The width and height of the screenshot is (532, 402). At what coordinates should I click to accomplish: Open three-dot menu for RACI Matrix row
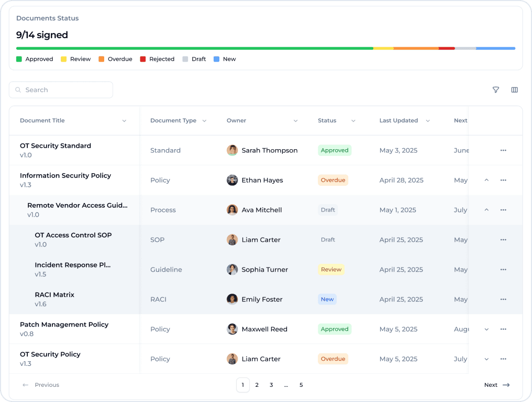coord(503,299)
